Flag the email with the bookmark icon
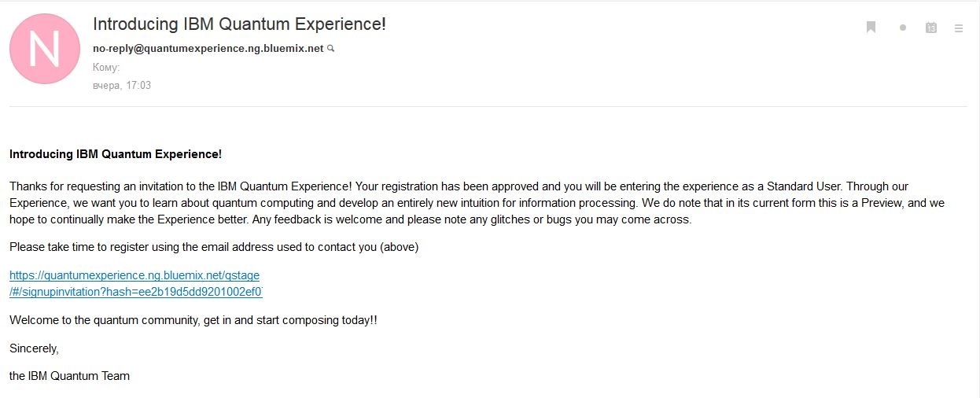This screenshot has height=398, width=980. [x=871, y=28]
